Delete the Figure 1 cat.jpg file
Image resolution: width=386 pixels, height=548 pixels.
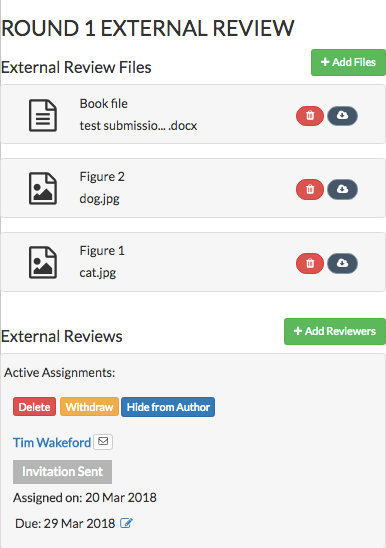coord(310,263)
